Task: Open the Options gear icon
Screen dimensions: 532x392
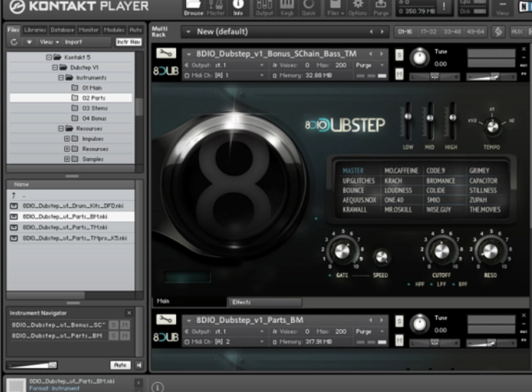Action: pyautogui.click(x=357, y=7)
